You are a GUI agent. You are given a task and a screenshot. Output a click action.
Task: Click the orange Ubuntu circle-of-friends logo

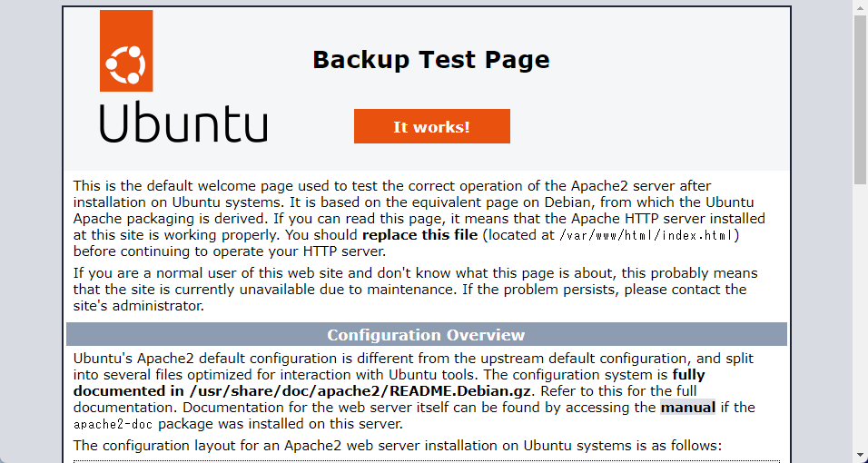point(126,51)
